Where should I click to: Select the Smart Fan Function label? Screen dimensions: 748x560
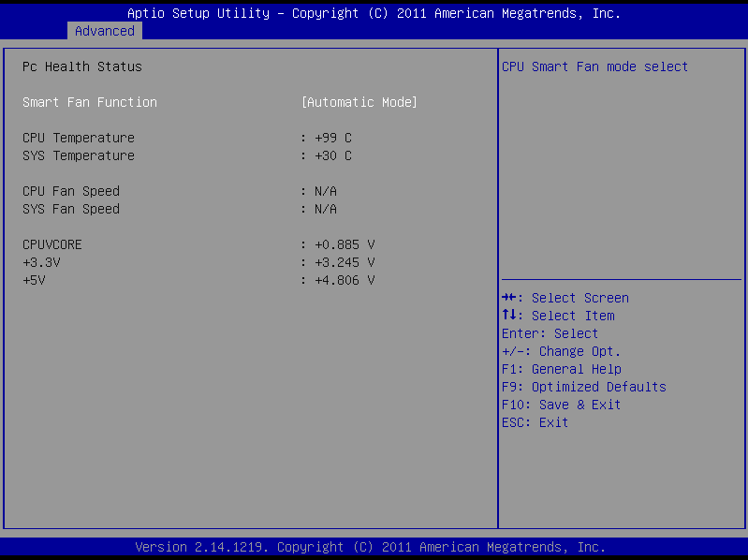click(x=90, y=102)
